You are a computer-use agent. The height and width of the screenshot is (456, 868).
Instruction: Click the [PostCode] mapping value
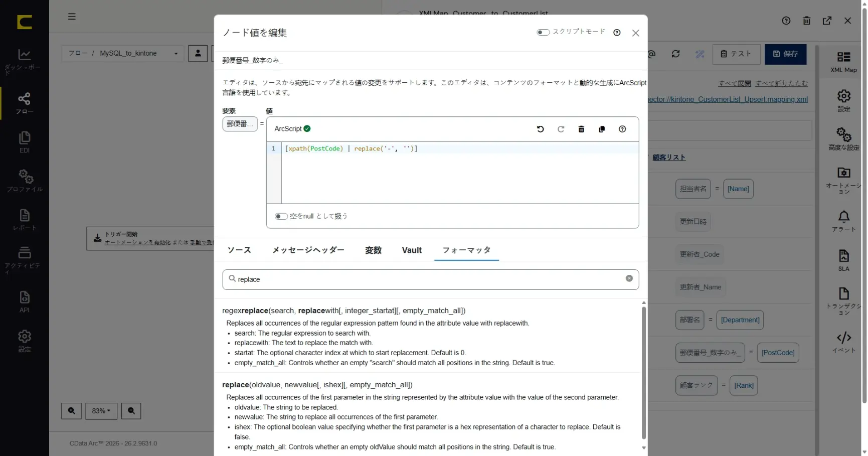[x=778, y=353]
